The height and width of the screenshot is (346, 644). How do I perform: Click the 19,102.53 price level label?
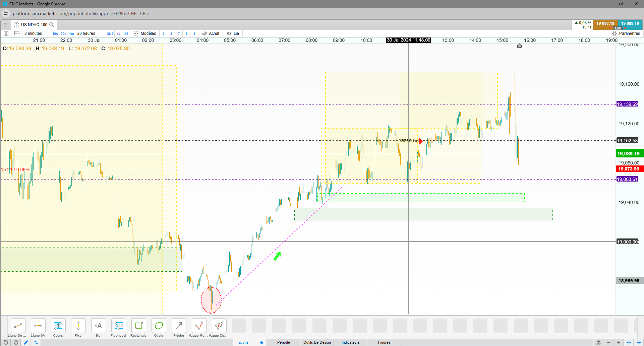(x=628, y=141)
